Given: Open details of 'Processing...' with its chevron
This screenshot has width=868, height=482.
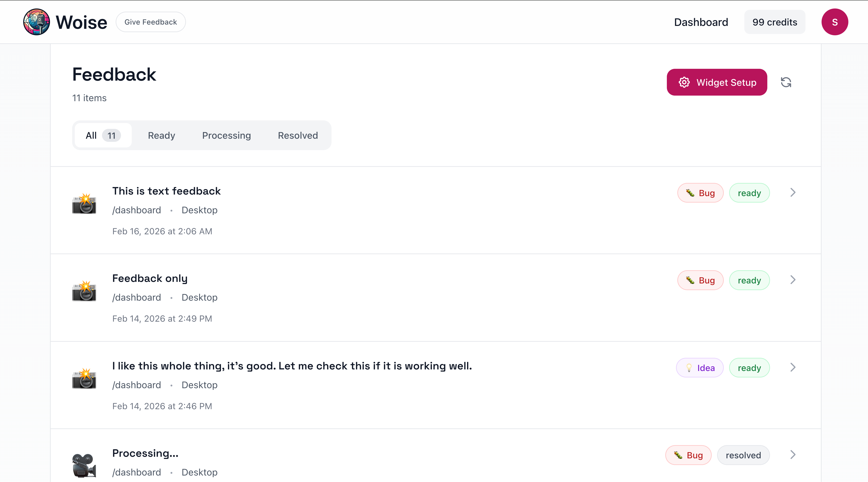Looking at the screenshot, I should pyautogui.click(x=793, y=455).
